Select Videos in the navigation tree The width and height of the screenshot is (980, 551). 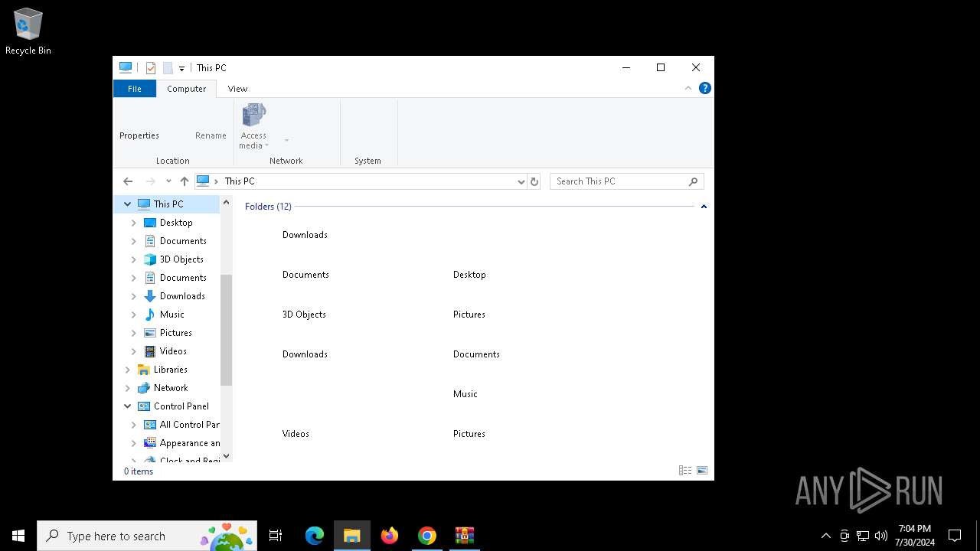coord(173,351)
